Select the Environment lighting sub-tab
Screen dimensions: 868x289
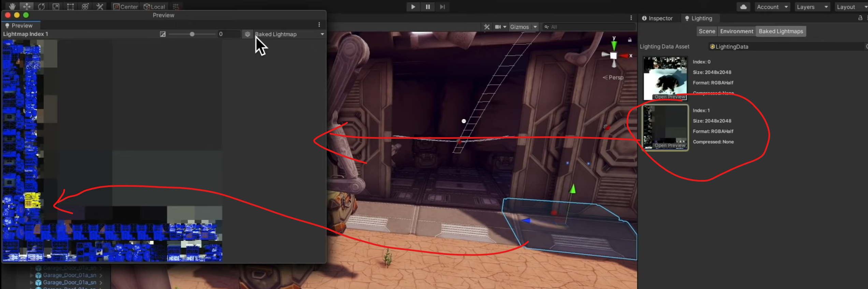(737, 31)
